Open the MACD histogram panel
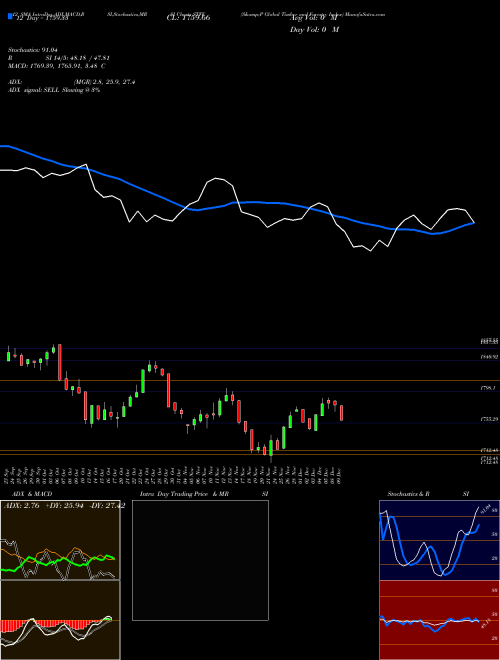The height and width of the screenshot is (660, 500). (x=60, y=620)
